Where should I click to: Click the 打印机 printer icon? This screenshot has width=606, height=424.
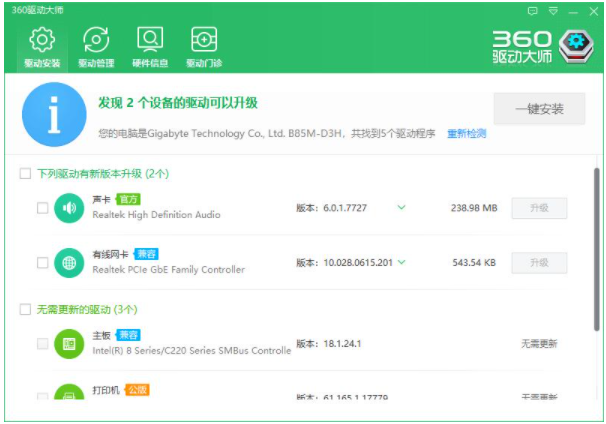tap(69, 392)
